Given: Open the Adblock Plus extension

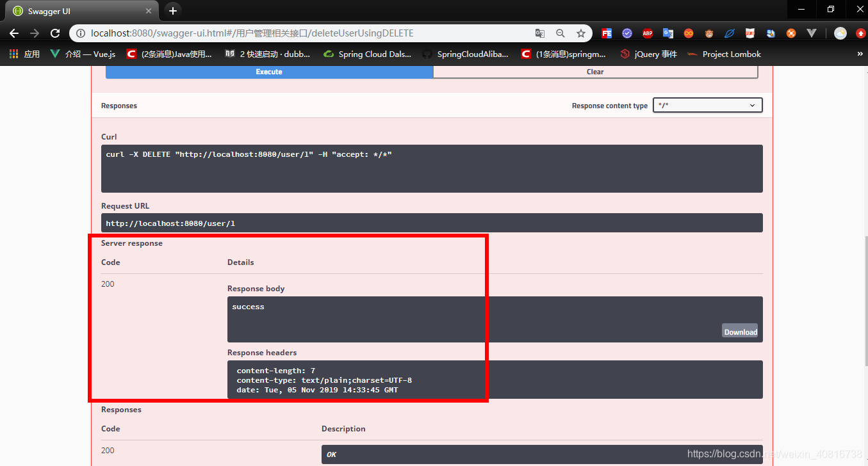Looking at the screenshot, I should click(x=648, y=33).
